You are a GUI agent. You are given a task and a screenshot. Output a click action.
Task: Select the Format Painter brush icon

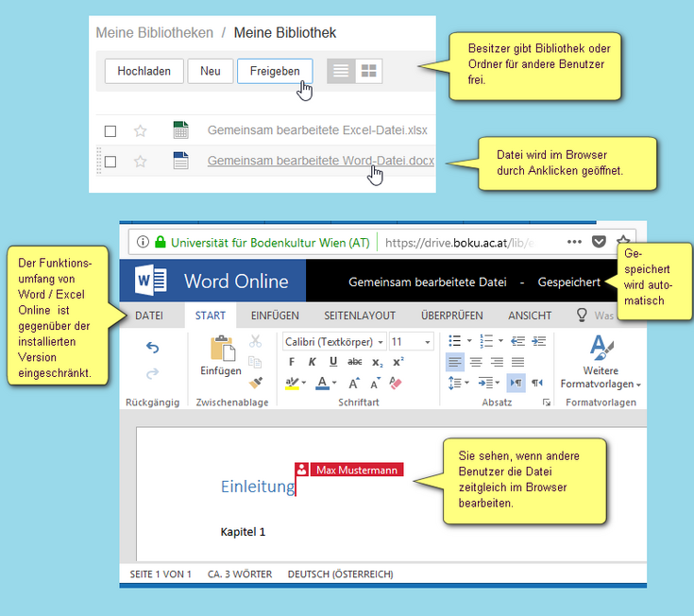tap(255, 383)
